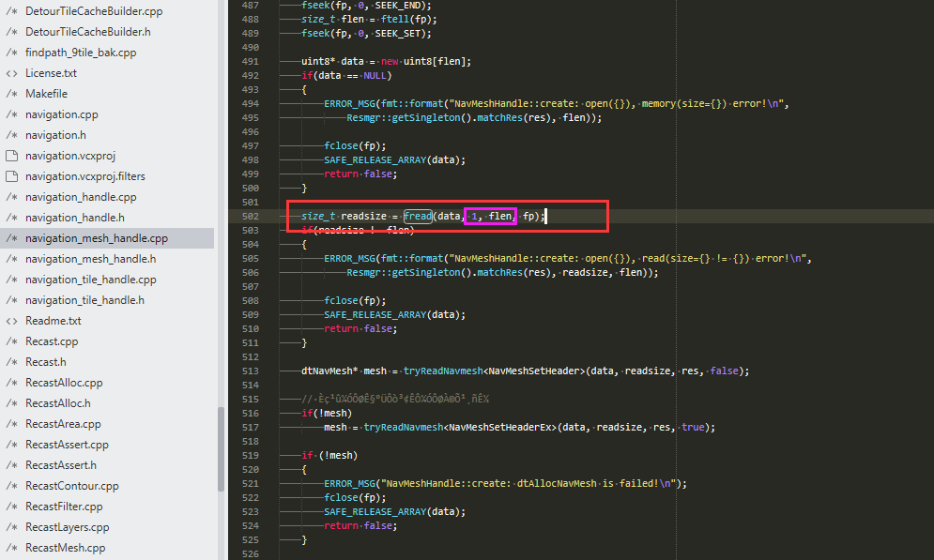Click 'if (!mesh)' on line 519

pyautogui.click(x=329, y=455)
